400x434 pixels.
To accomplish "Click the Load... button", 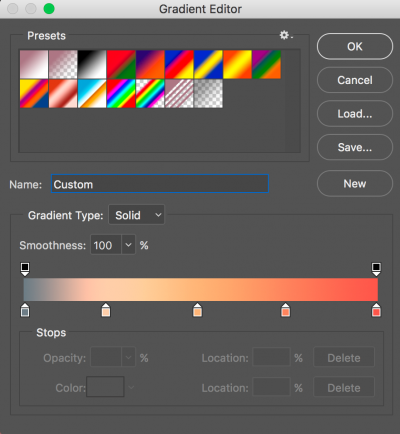I will (x=355, y=114).
